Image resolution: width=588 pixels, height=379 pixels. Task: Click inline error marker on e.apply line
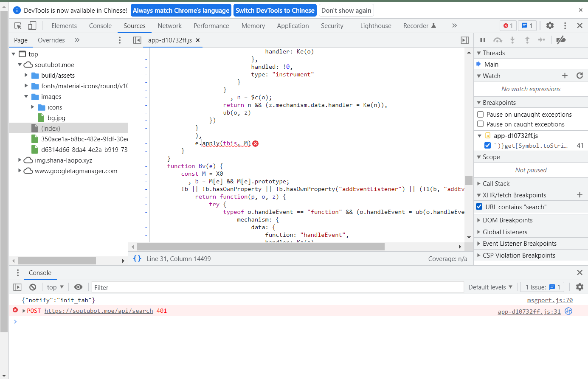tap(256, 143)
